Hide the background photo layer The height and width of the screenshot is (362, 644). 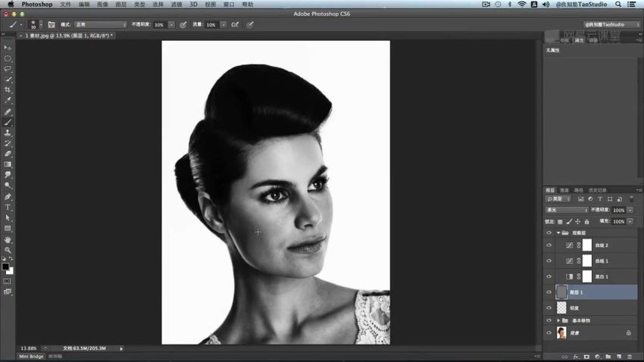[x=549, y=333]
